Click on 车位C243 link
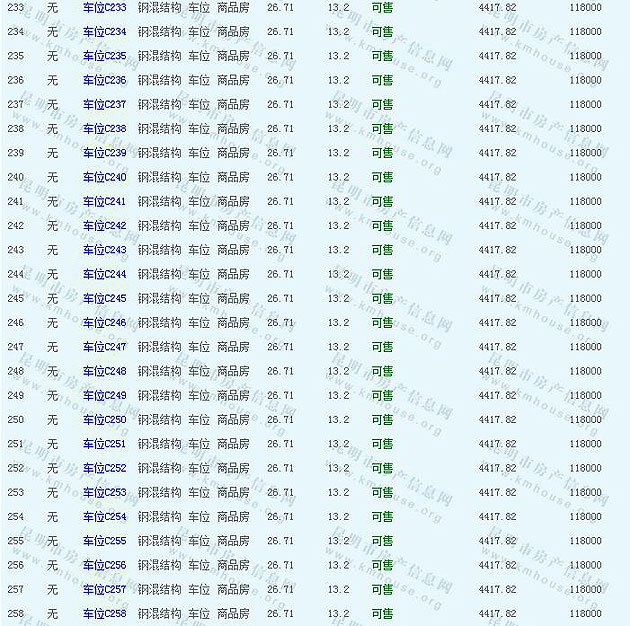 [x=104, y=250]
